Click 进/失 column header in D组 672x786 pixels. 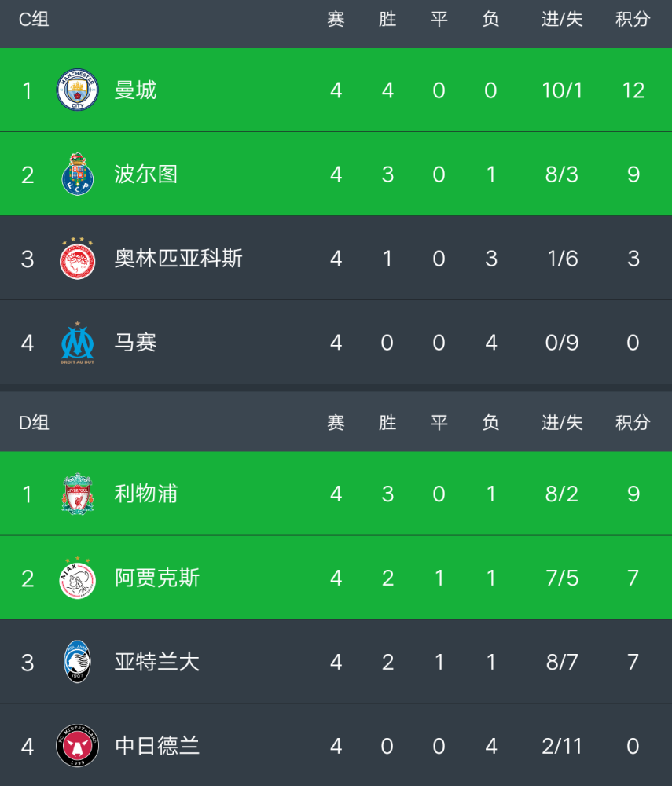tap(562, 423)
